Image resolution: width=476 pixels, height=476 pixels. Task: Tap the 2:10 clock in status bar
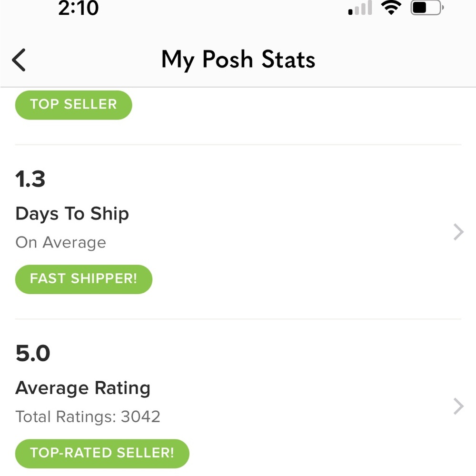79,8
